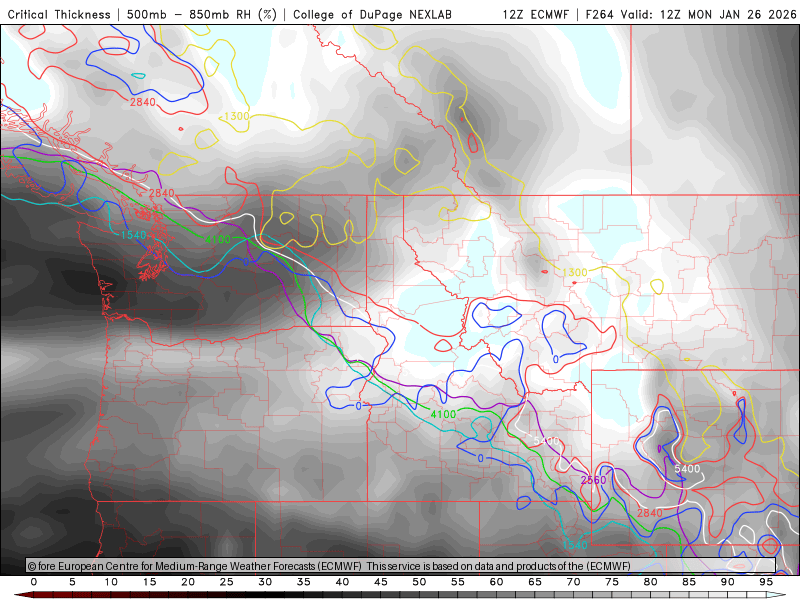
Task: Click the "F264 Valid: 12Z MON JAN 26 2026" text
Action: [x=691, y=14]
